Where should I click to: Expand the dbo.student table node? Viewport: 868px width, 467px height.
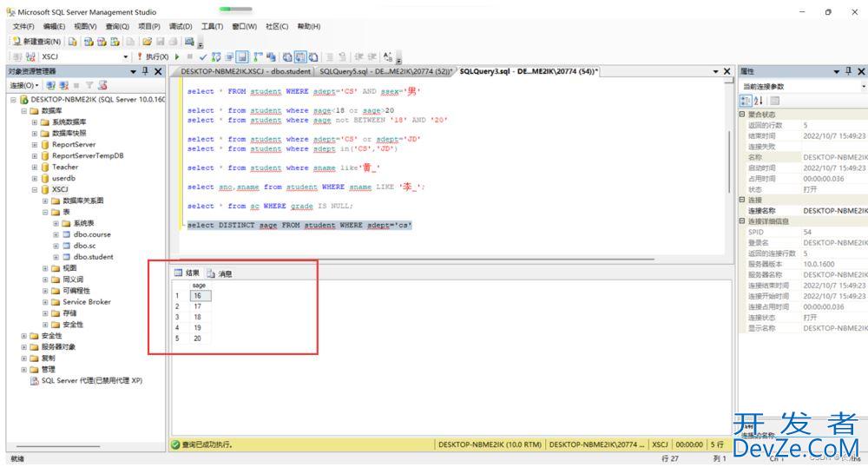[56, 257]
